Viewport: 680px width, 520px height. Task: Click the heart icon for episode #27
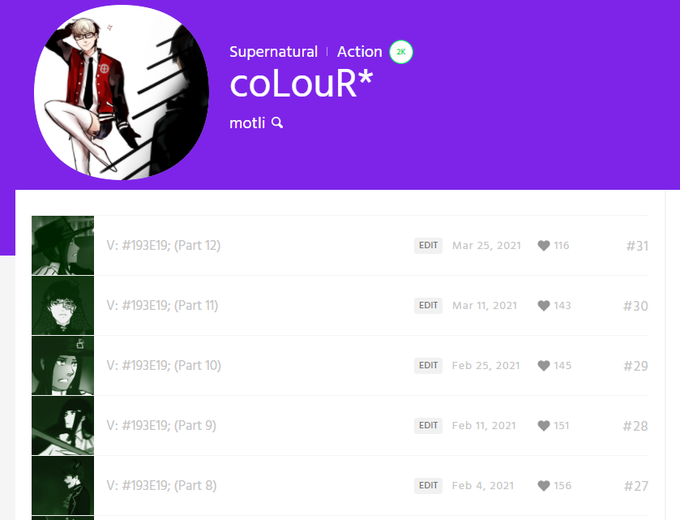point(543,485)
